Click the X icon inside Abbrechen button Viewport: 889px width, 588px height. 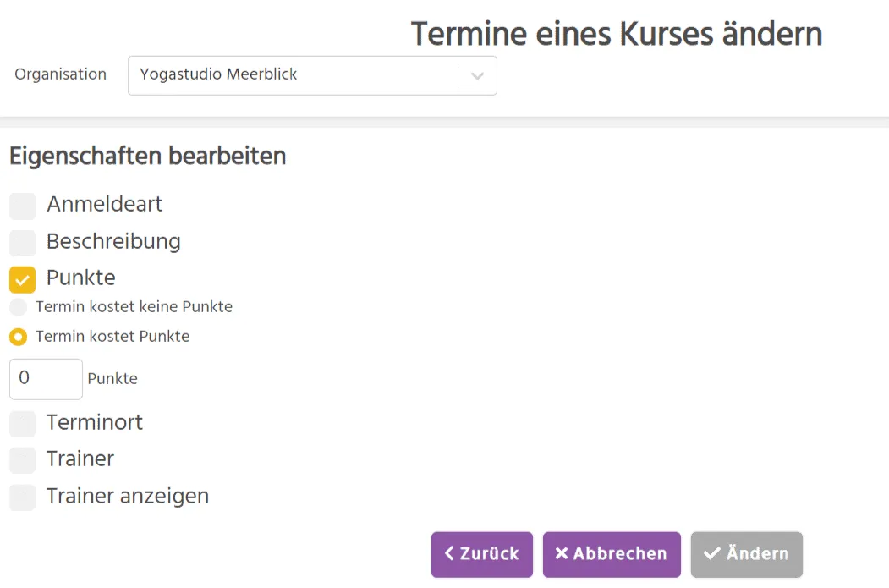[561, 554]
